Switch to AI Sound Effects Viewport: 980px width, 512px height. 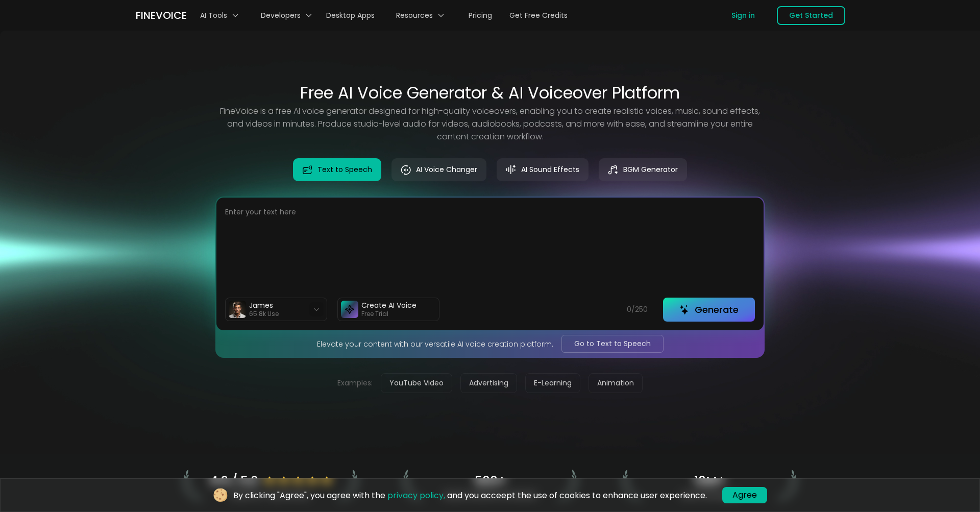(542, 169)
